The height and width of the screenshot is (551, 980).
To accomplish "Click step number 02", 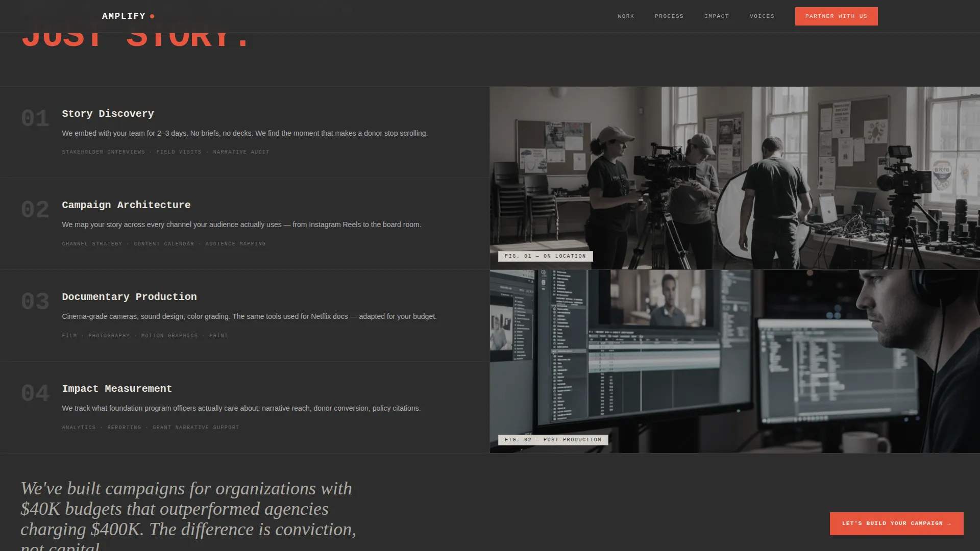I will coord(35,210).
